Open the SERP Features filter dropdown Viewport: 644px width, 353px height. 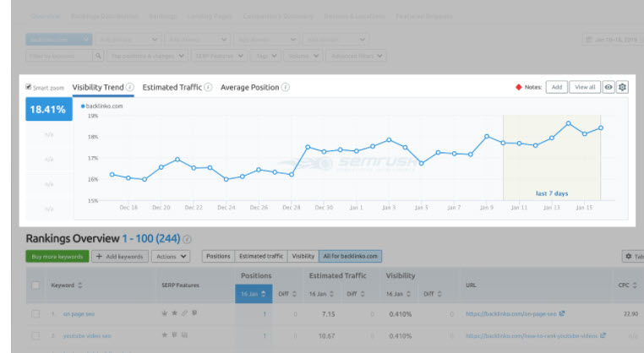(x=220, y=56)
